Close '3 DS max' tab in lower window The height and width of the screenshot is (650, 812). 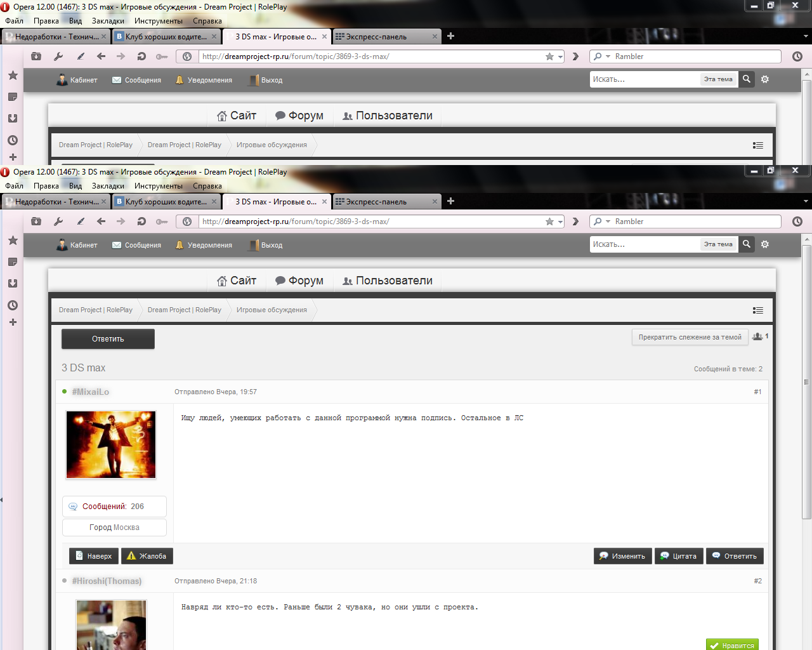(x=324, y=202)
